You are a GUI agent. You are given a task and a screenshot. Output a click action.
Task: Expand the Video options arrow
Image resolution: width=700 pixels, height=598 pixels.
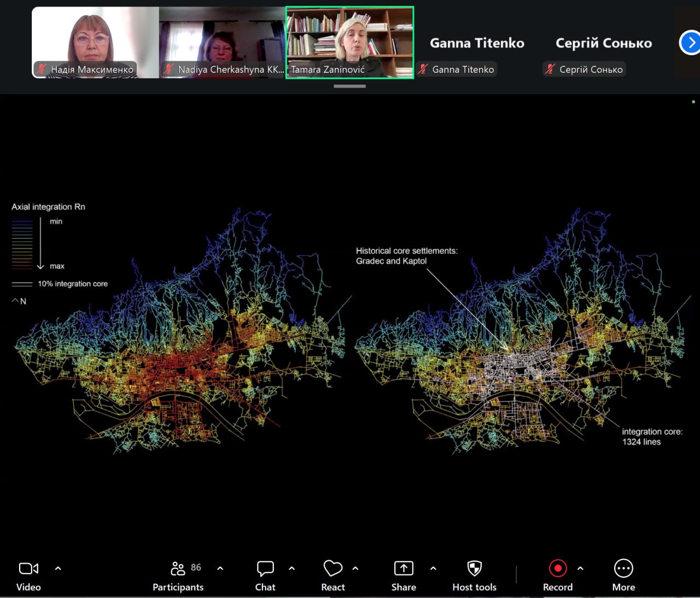[58, 568]
